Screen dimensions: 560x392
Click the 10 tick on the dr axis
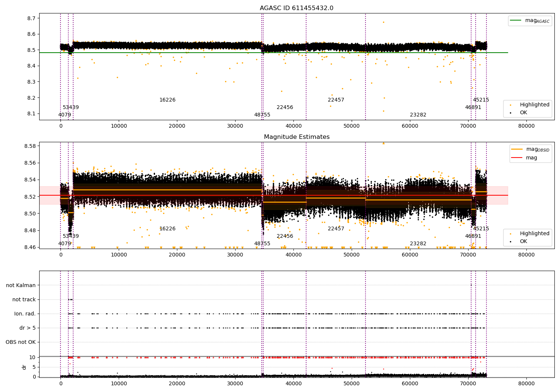pos(32,357)
